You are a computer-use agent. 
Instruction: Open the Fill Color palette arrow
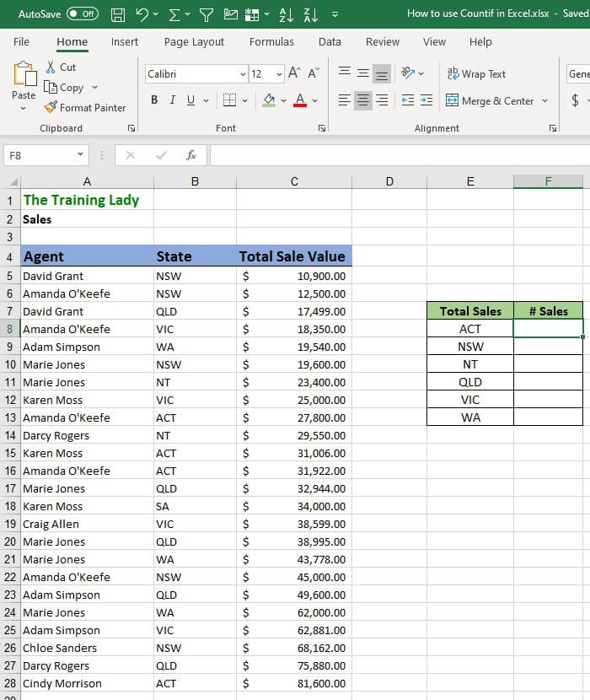[x=283, y=101]
